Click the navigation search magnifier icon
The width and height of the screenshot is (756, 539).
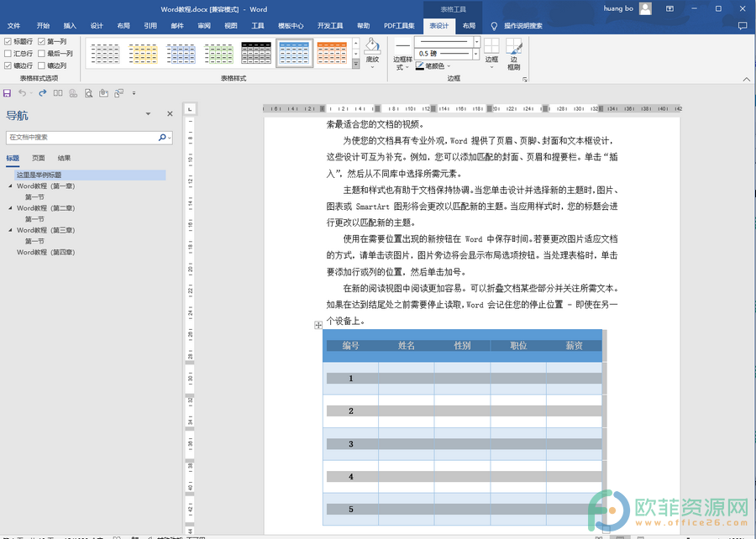click(x=162, y=138)
